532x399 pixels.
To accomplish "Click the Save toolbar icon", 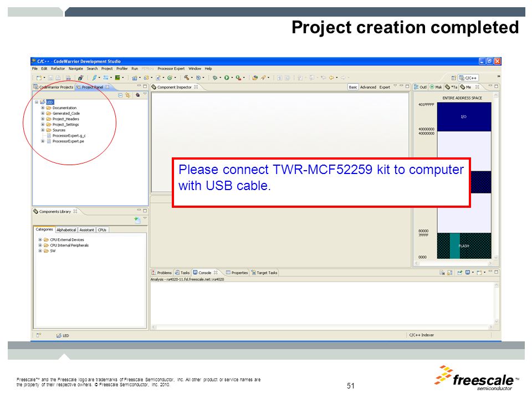I will click(x=50, y=78).
